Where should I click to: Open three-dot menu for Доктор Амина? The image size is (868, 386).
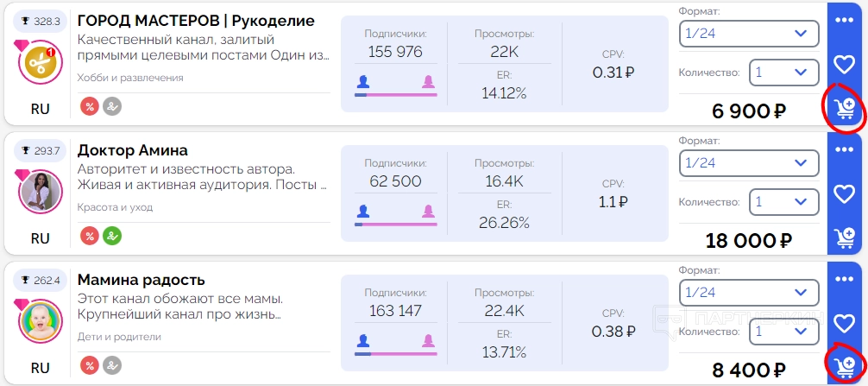coord(844,149)
